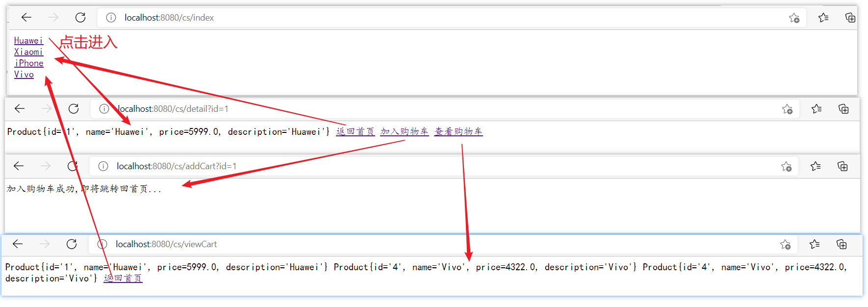Go forward in the viewCart window

(45, 244)
